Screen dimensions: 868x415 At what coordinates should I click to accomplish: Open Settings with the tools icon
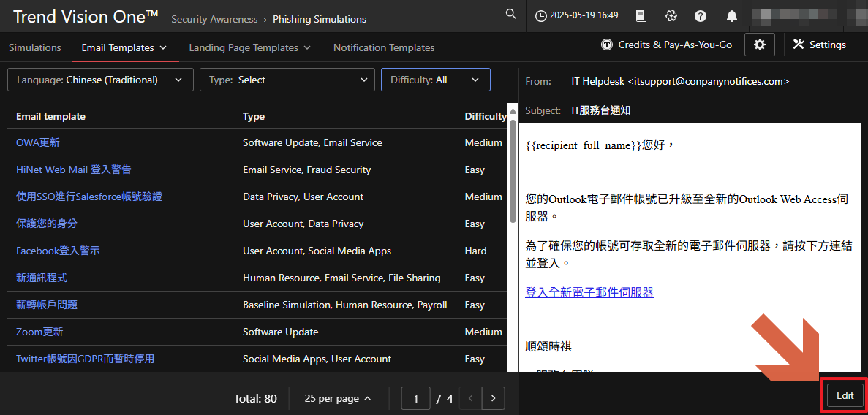(x=819, y=45)
